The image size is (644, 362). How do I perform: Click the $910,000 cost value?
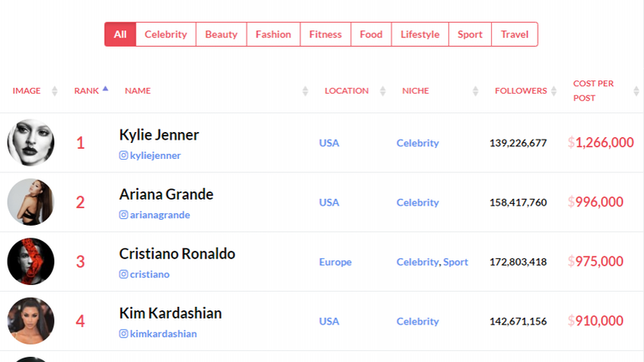click(x=595, y=321)
